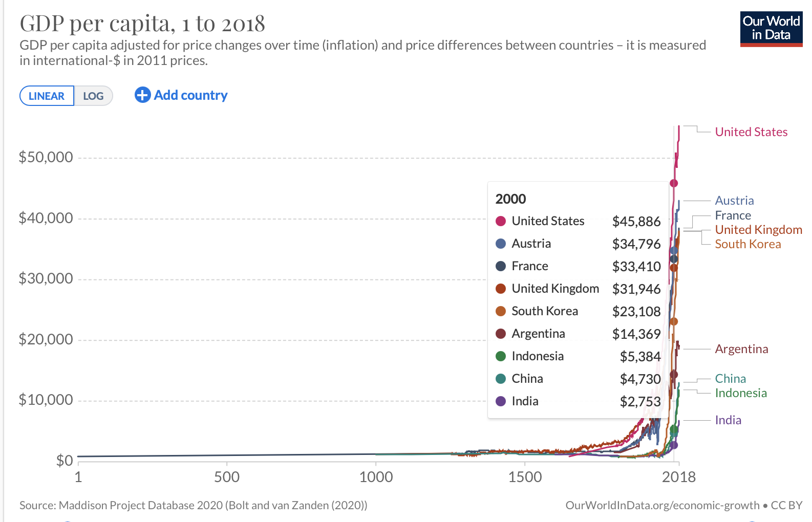Click the Add country button label
This screenshot has width=812, height=522.
(190, 95)
